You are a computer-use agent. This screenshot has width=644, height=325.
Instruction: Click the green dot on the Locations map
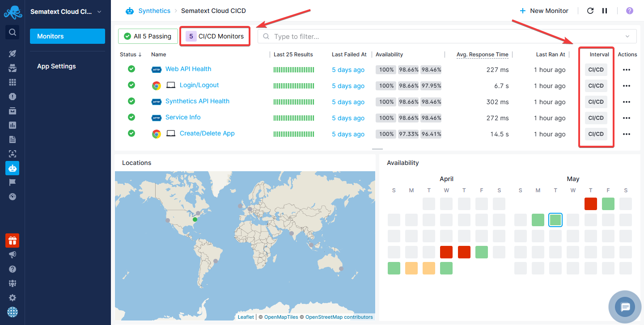[x=195, y=219]
